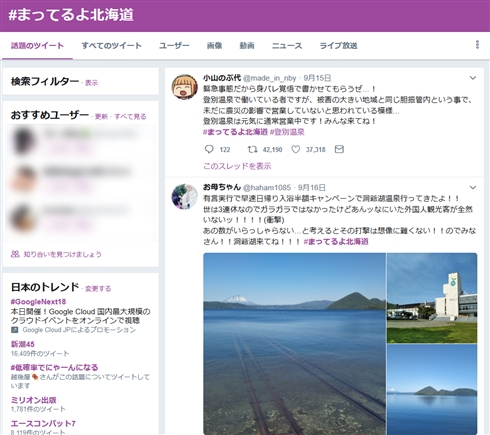
Task: Click #まってるよ北海道 hashtag in first tweet
Action: (x=235, y=132)
